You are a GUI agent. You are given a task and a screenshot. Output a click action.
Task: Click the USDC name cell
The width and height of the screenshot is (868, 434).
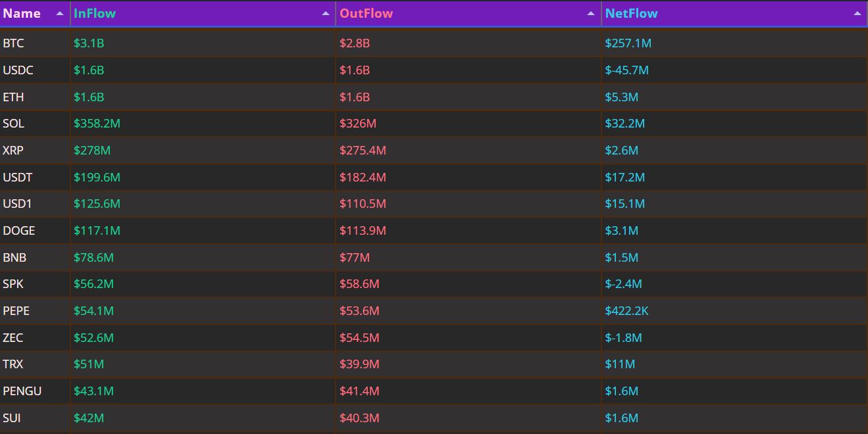pos(18,70)
